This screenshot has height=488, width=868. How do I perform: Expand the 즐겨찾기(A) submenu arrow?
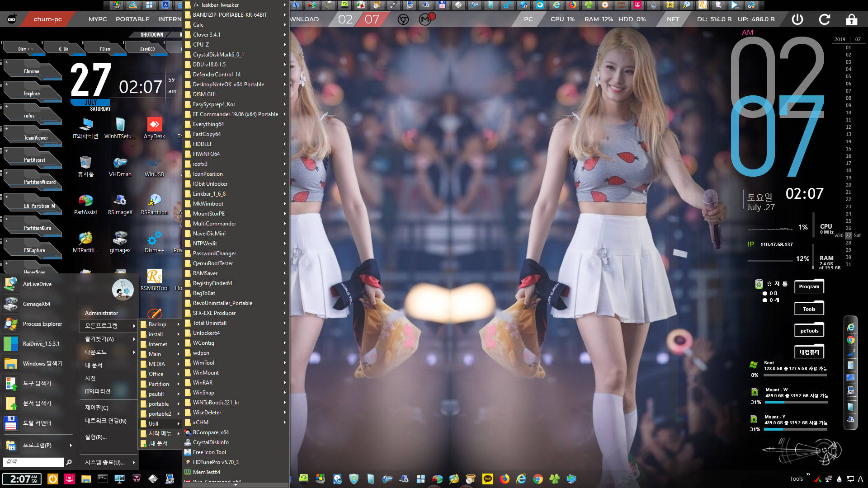pyautogui.click(x=134, y=339)
